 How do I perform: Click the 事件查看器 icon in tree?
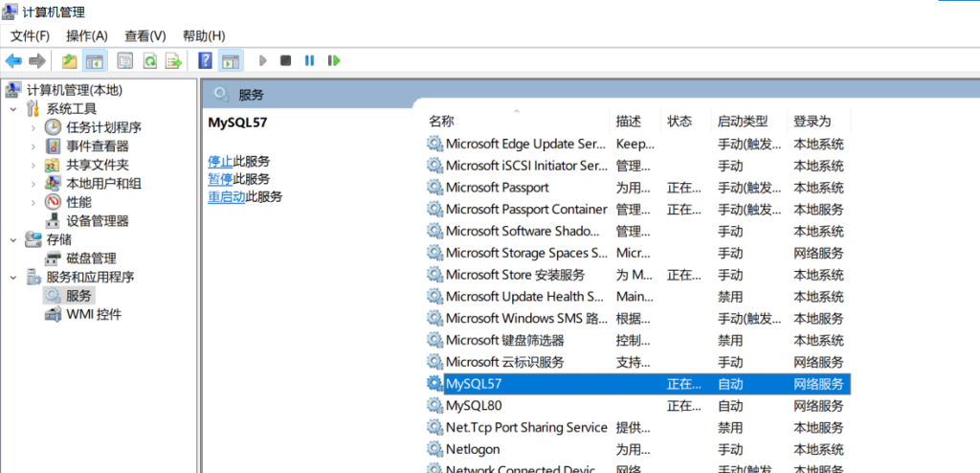(x=54, y=146)
